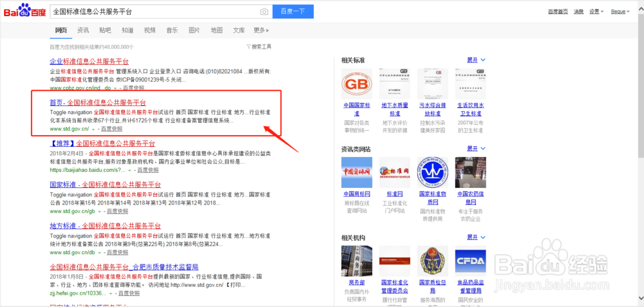Open the Beque account dropdown

620,12
